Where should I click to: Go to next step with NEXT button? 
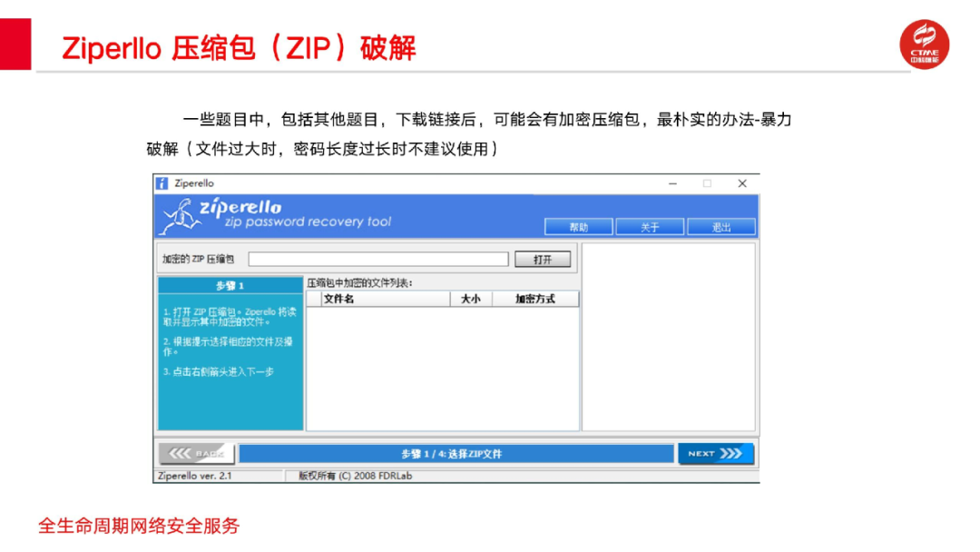pos(716,454)
